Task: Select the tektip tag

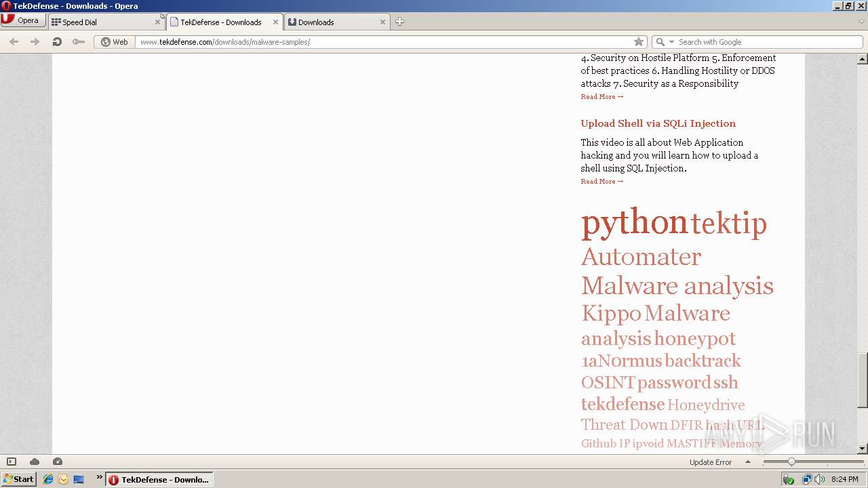Action: 729,224
